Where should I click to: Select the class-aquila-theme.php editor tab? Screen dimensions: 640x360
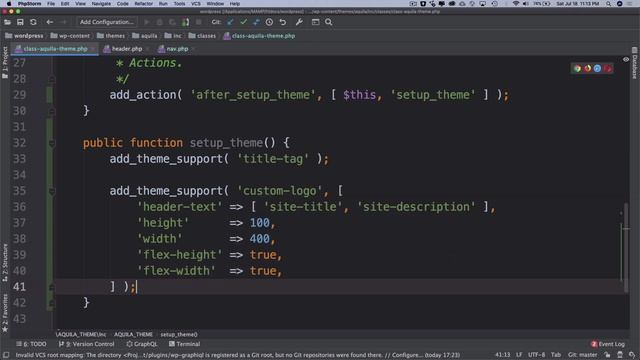pyautogui.click(x=55, y=49)
